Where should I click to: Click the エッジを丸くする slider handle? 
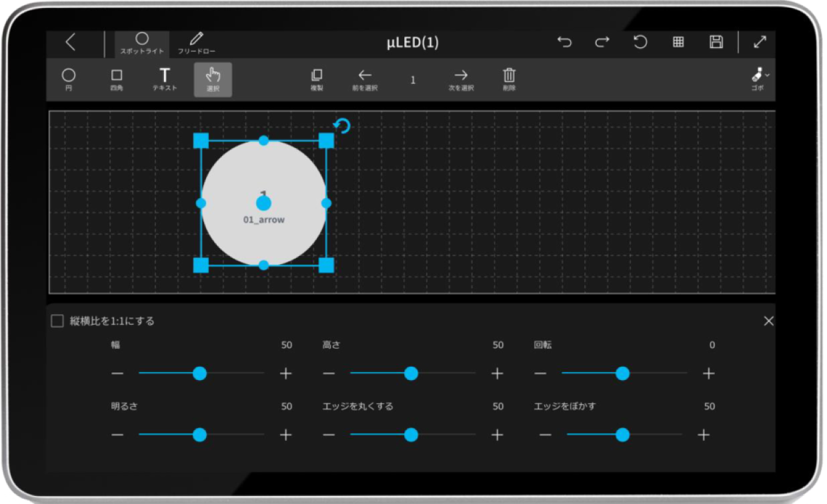click(411, 435)
